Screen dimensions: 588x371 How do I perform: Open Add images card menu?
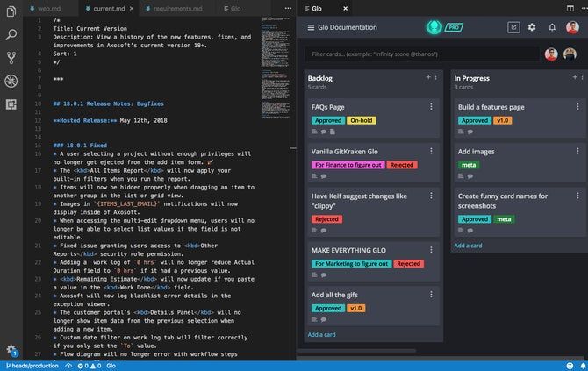pos(577,151)
